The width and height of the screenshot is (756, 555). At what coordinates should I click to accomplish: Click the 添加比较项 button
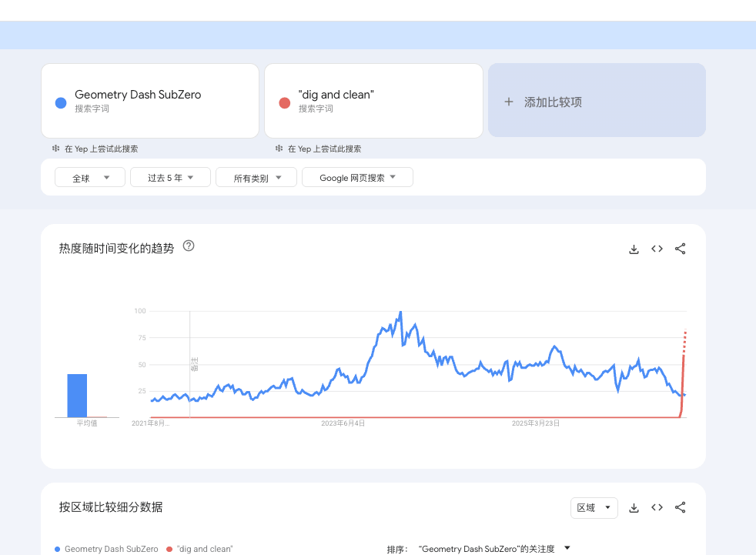pos(597,100)
